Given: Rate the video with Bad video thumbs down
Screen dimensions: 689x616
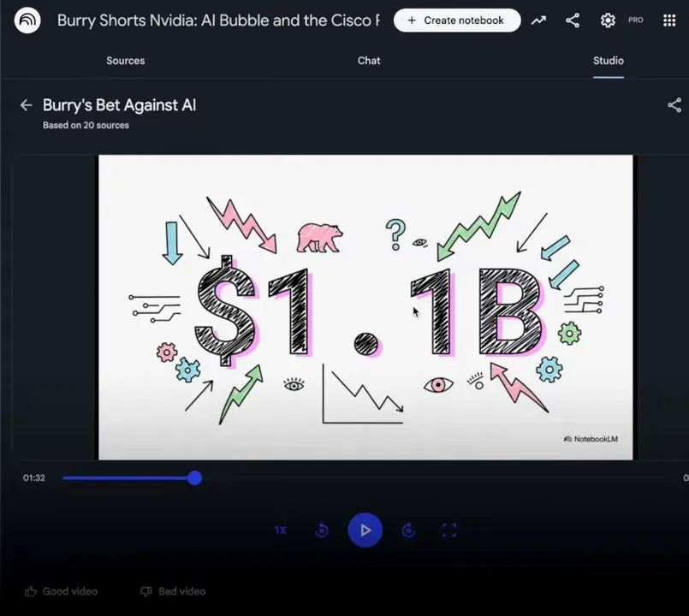Looking at the screenshot, I should (x=171, y=590).
